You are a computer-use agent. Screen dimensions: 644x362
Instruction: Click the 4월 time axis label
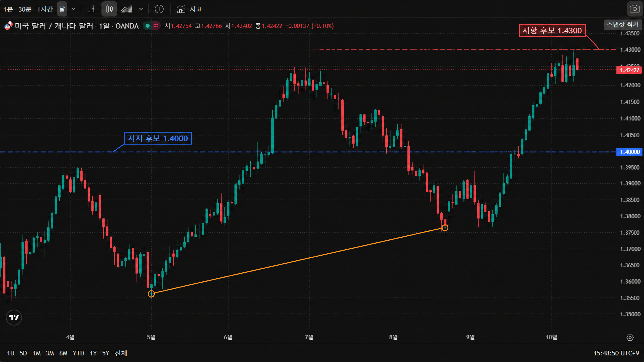point(70,337)
